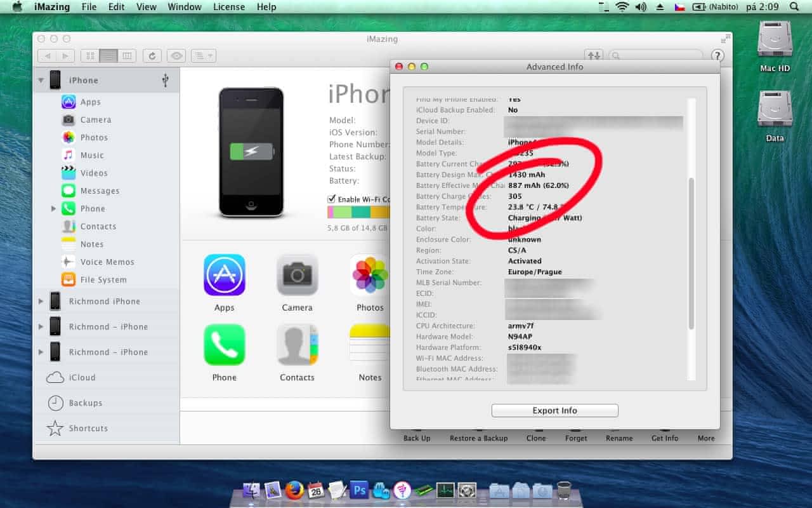Open Apps in the iPhone sidebar

90,102
